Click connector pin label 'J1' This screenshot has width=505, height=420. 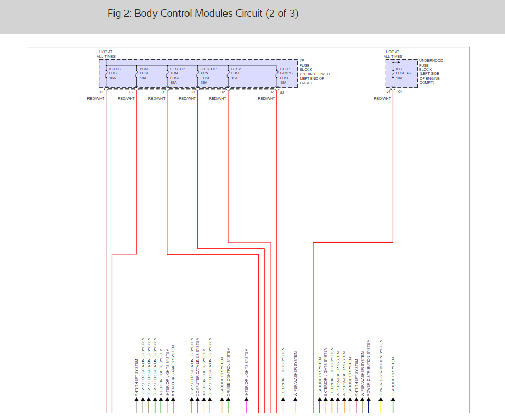pyautogui.click(x=162, y=92)
